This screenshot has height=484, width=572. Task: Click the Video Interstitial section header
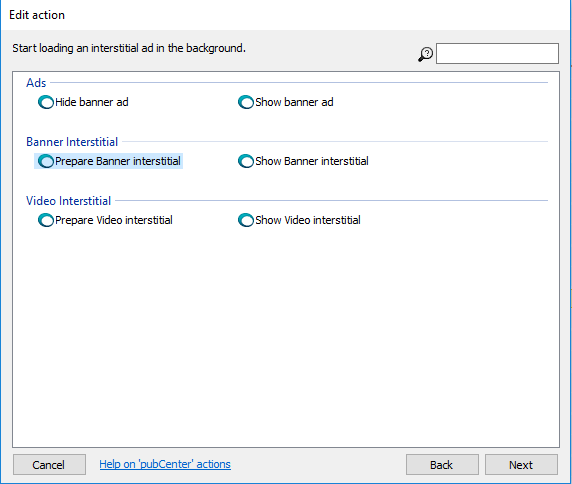pyautogui.click(x=68, y=201)
